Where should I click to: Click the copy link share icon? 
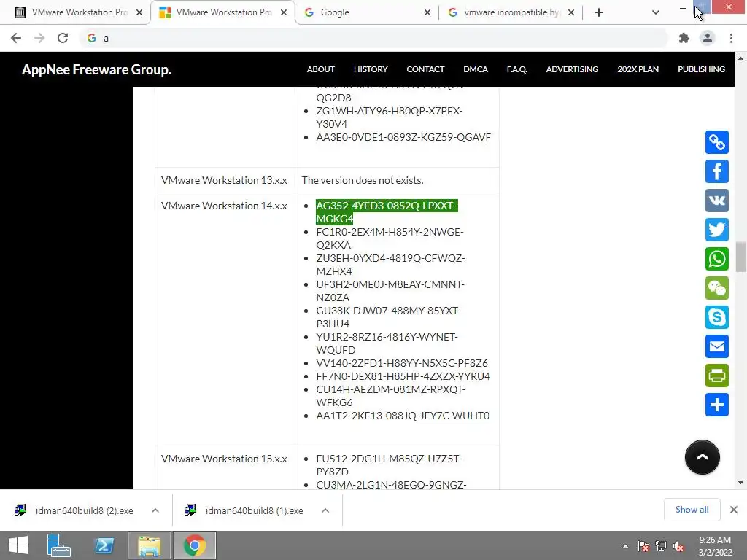click(x=716, y=142)
